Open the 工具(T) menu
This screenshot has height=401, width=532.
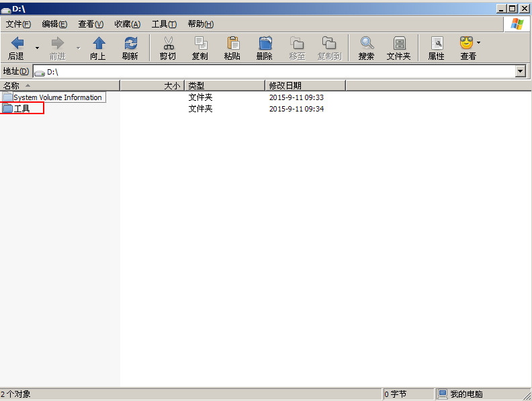[164, 24]
